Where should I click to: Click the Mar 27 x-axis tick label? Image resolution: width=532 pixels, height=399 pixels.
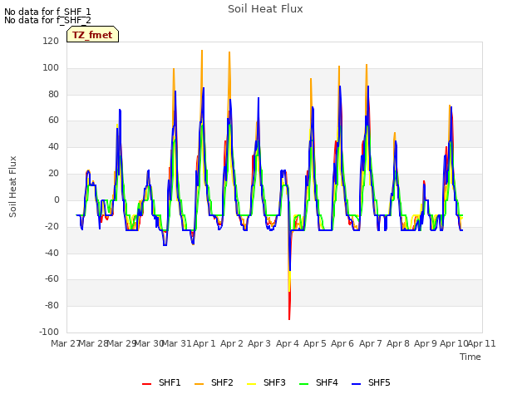click(66, 343)
